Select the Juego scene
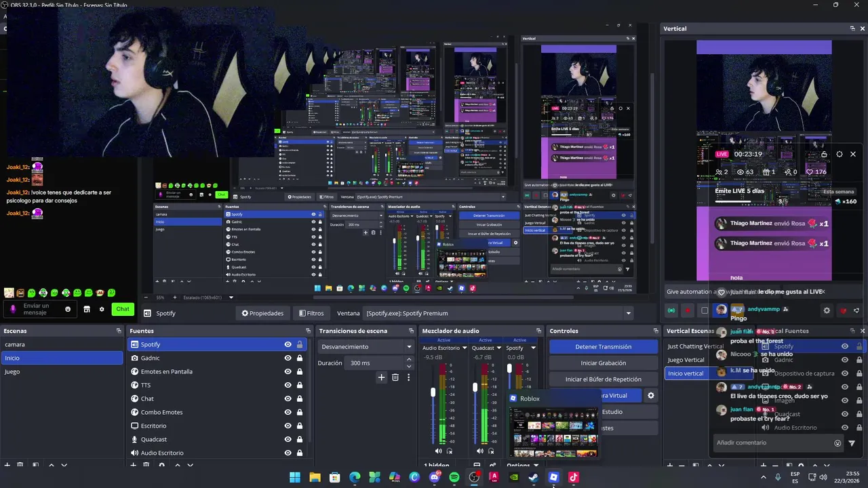The width and height of the screenshot is (868, 488). [x=61, y=371]
